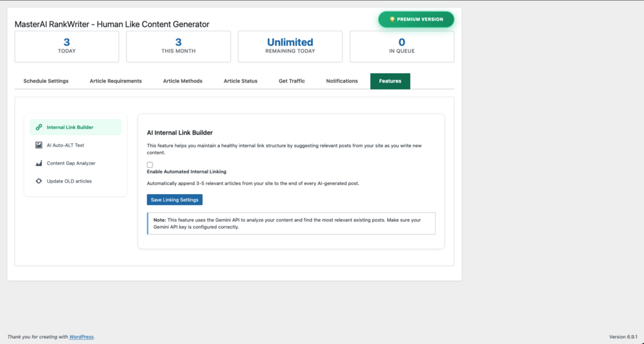Enable Automated Internal Linking checkbox
644x344 pixels.
point(150,165)
